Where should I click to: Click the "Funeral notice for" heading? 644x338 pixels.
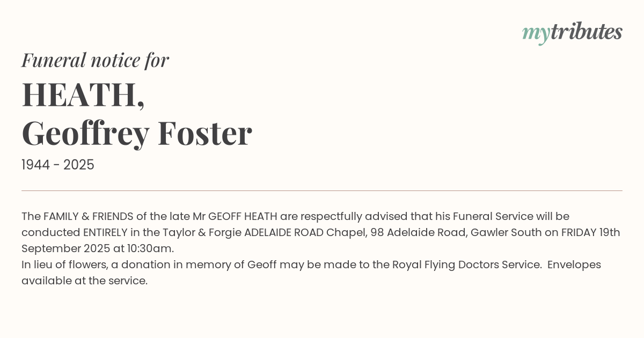[x=95, y=60]
